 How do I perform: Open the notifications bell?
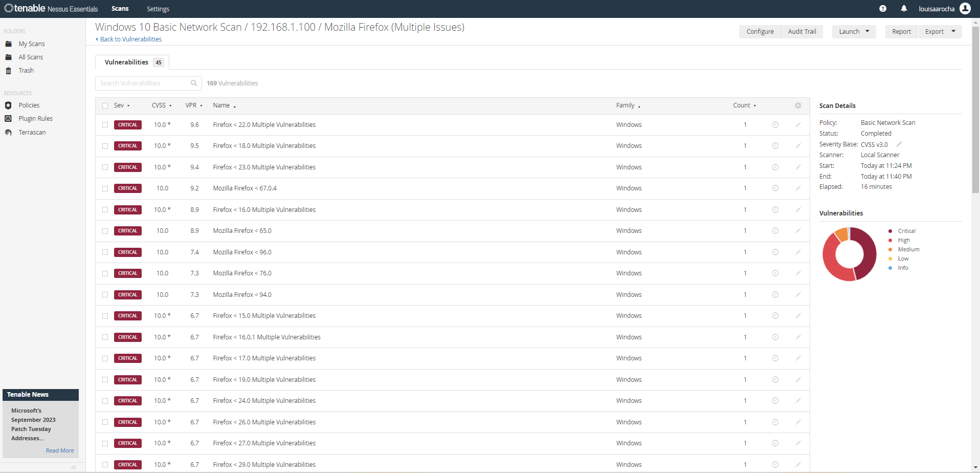pyautogui.click(x=903, y=9)
